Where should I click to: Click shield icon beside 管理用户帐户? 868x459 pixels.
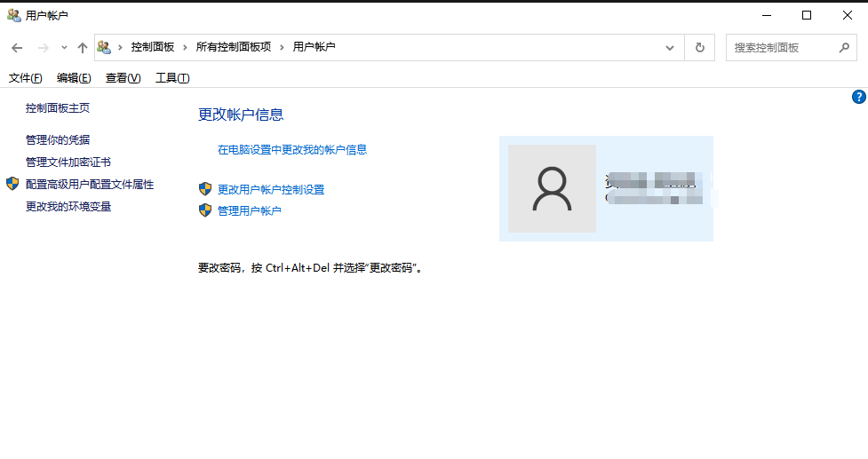205,210
